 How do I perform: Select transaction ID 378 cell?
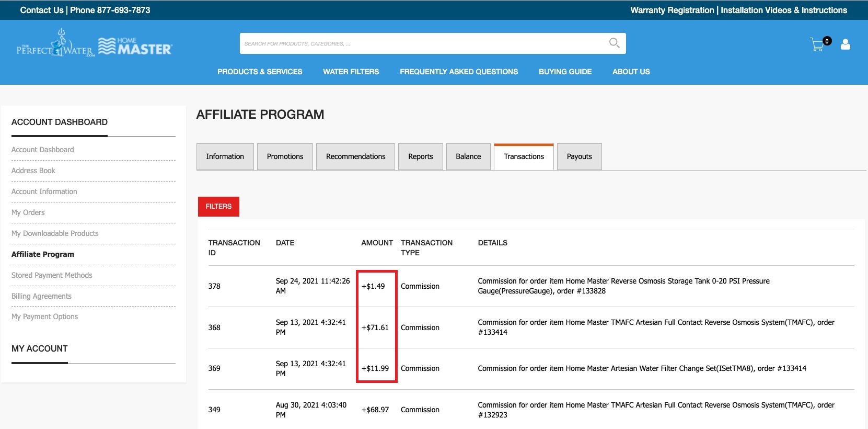(214, 286)
